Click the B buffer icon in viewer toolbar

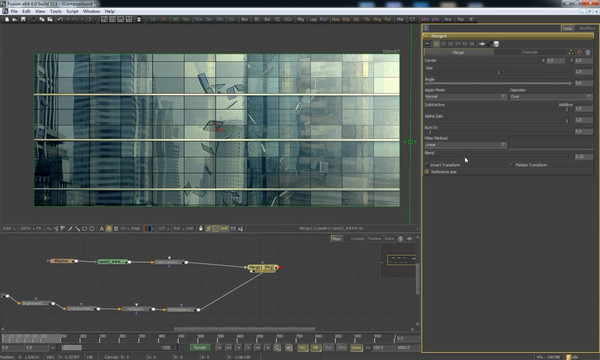116,228
